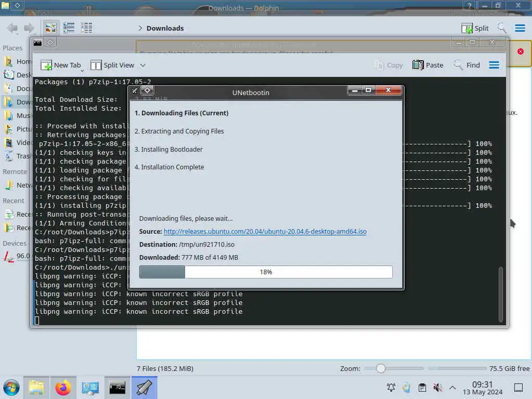The width and height of the screenshot is (532, 399).
Task: Open the start menu launcher
Action: click(x=11, y=388)
